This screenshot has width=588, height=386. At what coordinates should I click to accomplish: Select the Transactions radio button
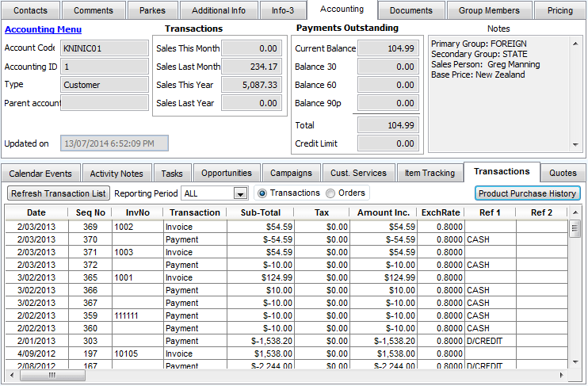click(x=262, y=193)
